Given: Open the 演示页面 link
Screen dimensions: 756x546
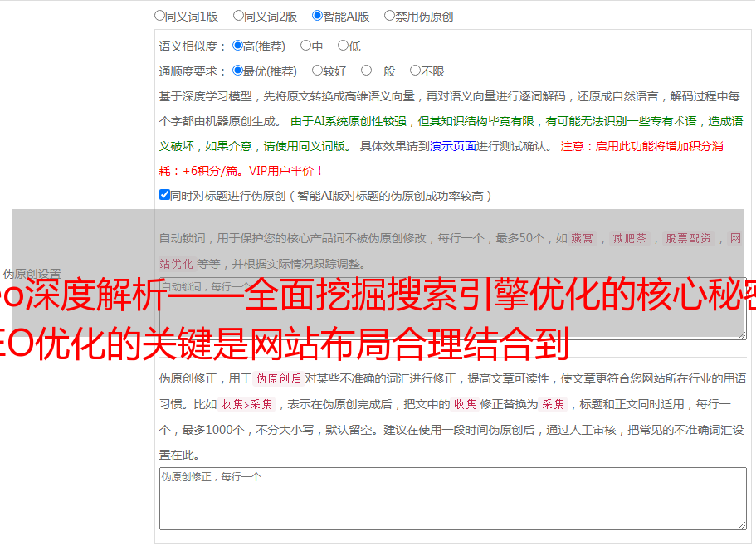Looking at the screenshot, I should (453, 146).
